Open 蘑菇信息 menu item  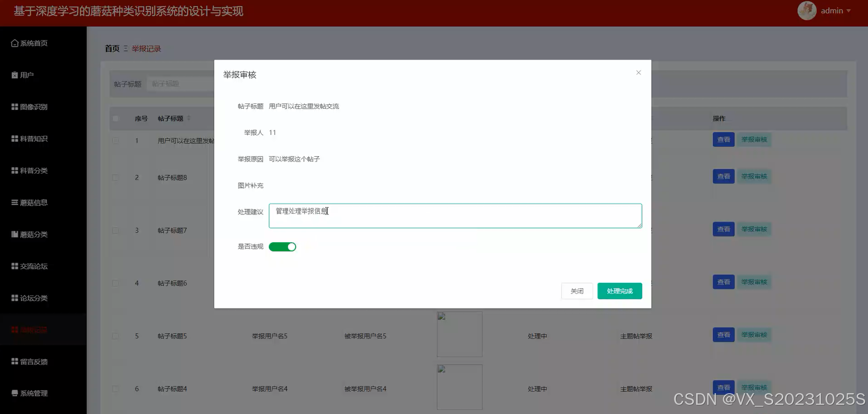pyautogui.click(x=43, y=203)
